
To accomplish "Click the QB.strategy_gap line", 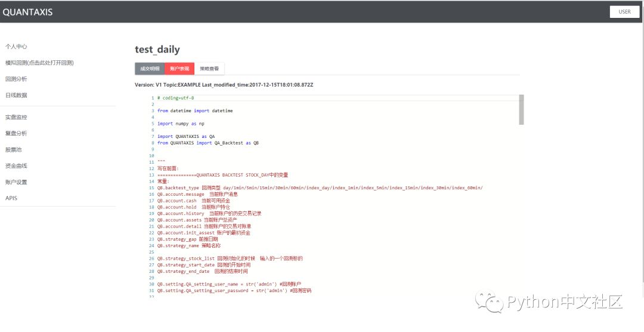I will click(x=188, y=239).
